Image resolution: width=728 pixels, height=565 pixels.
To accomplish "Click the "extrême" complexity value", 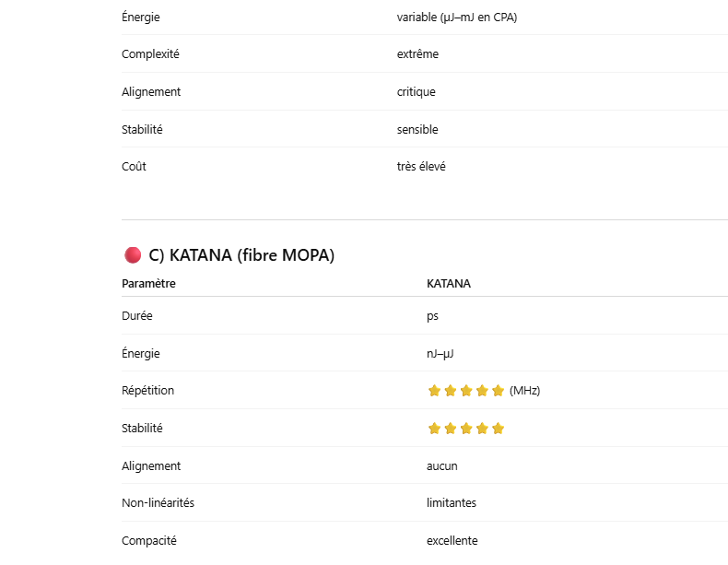I will [417, 54].
